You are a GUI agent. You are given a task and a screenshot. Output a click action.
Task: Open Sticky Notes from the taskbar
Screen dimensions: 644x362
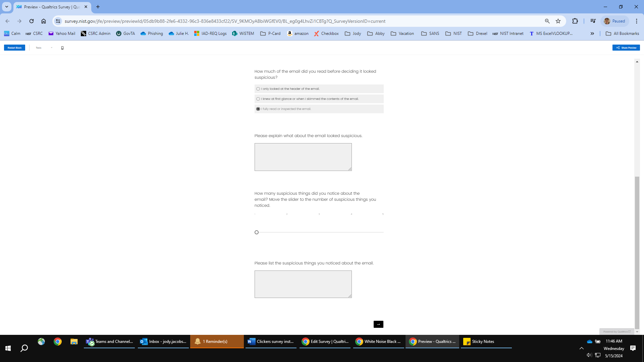pyautogui.click(x=479, y=342)
